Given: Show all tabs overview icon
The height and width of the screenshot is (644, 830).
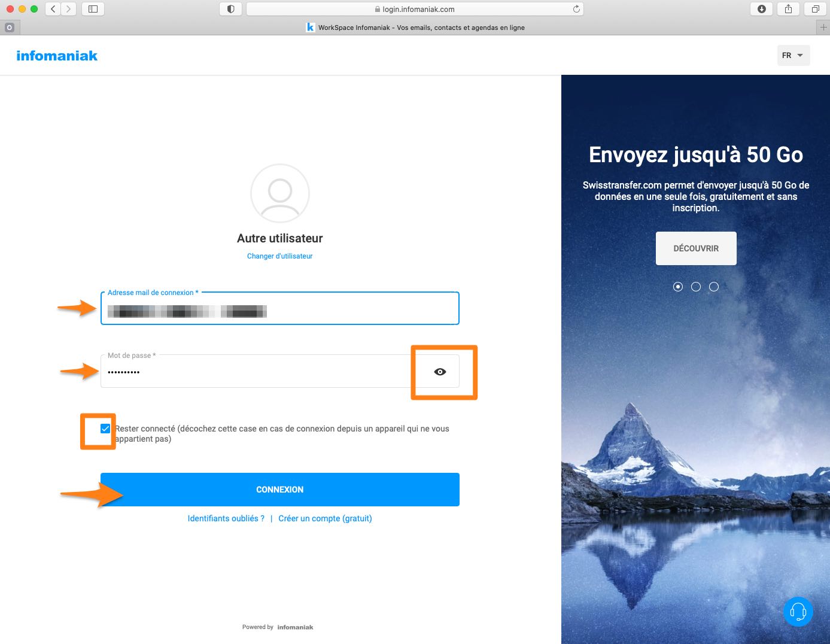Looking at the screenshot, I should [x=815, y=9].
